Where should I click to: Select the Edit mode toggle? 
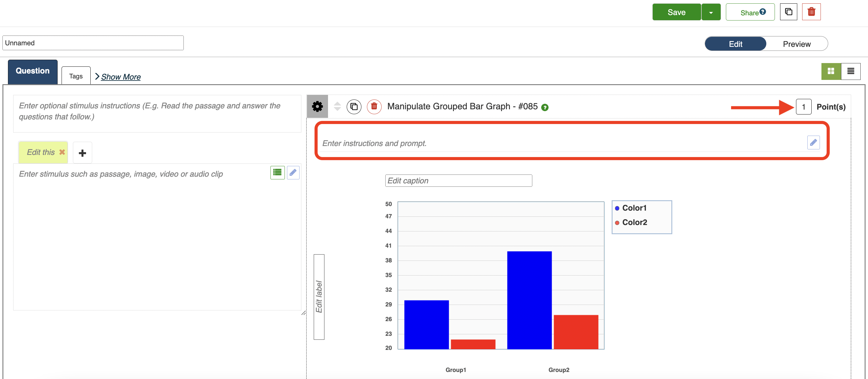(x=735, y=44)
